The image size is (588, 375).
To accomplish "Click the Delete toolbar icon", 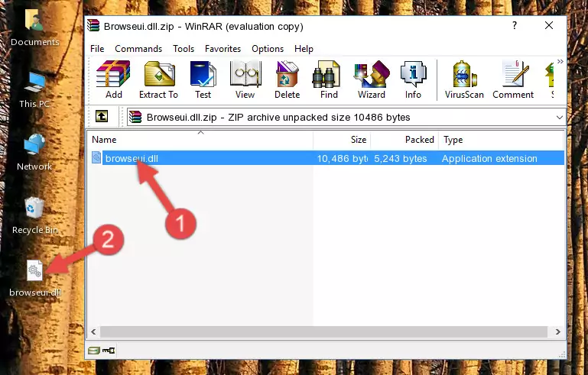I will [x=288, y=79].
